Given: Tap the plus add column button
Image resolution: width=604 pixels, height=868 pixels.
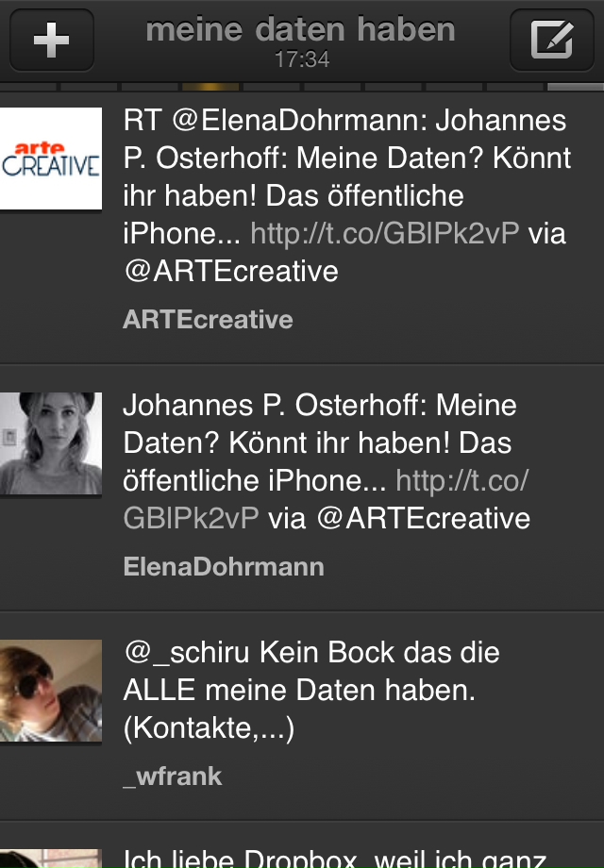Looking at the screenshot, I should (52, 40).
